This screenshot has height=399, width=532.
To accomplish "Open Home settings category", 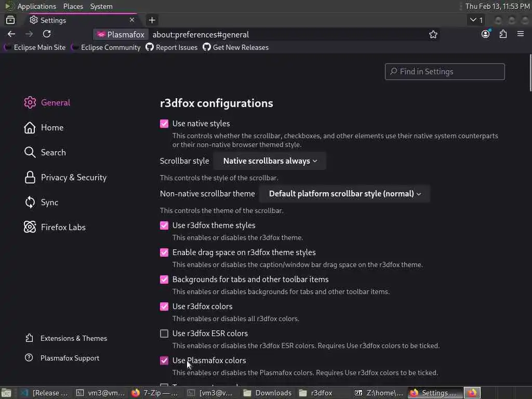I will (x=44, y=128).
